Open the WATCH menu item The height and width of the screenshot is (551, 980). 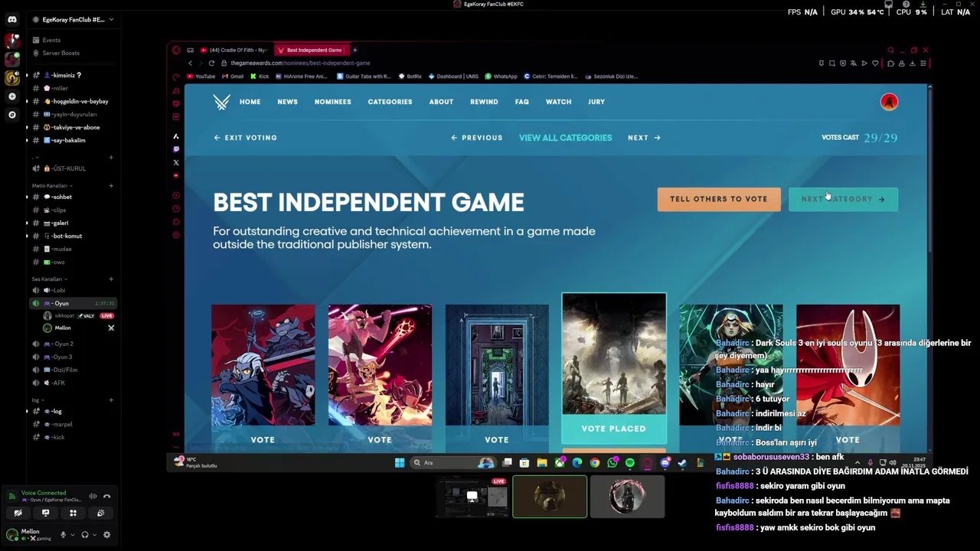[x=558, y=102]
